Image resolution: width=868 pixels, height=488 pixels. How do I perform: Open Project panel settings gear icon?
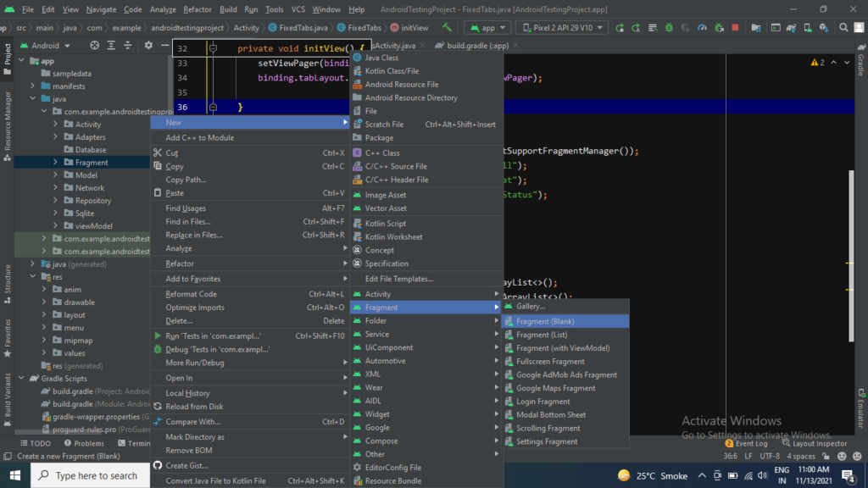(148, 46)
